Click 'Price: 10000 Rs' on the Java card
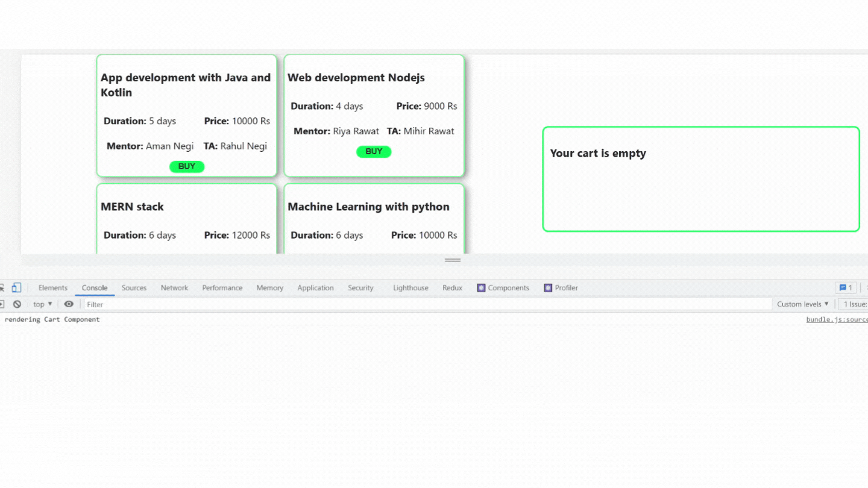 click(x=237, y=121)
